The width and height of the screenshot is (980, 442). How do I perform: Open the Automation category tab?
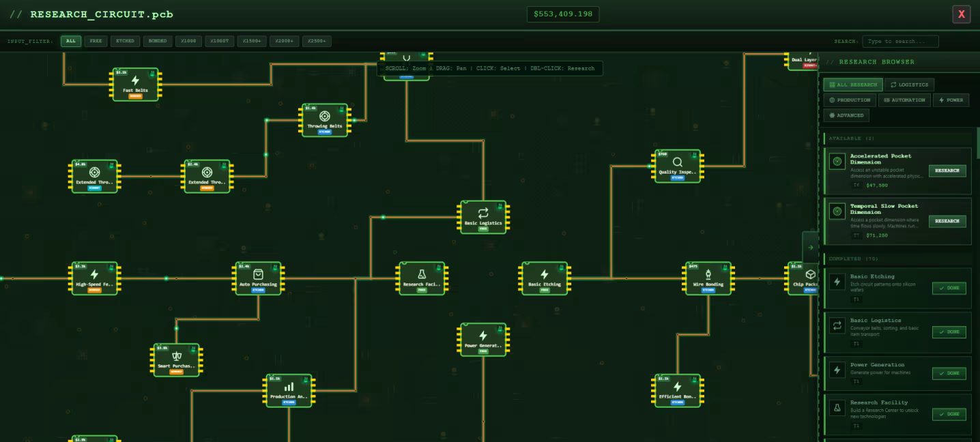pos(904,100)
